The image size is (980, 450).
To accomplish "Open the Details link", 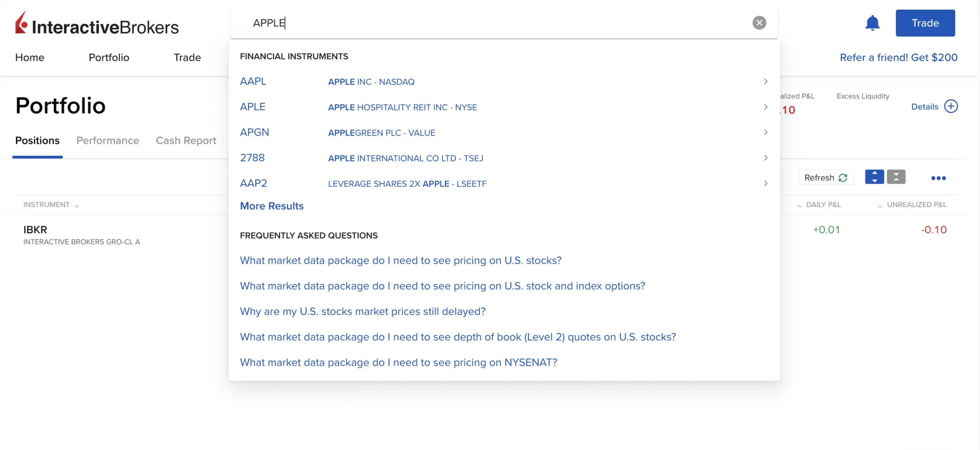I will [x=924, y=107].
